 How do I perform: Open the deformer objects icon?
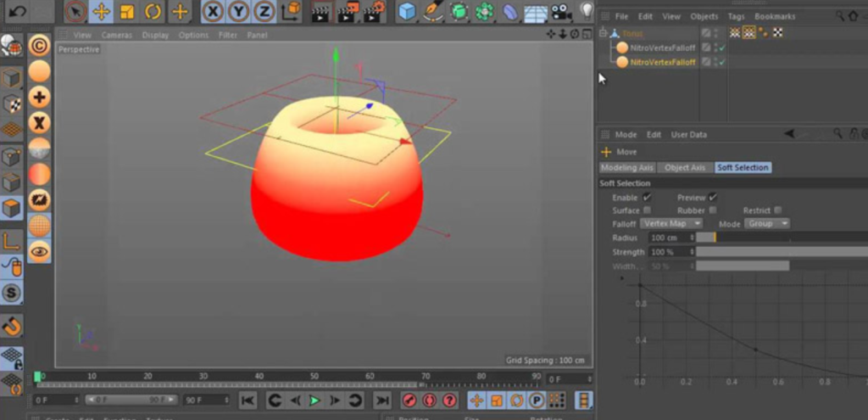[x=509, y=12]
